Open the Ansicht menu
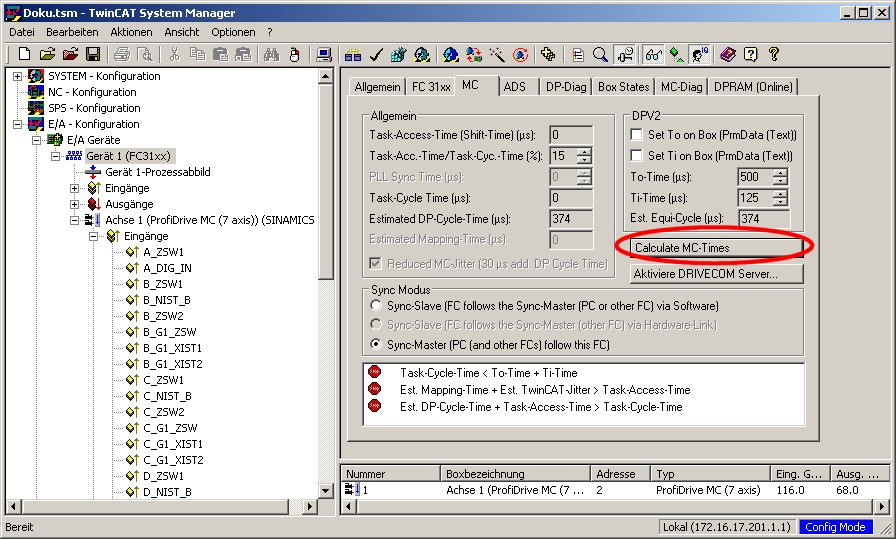896x539 pixels. (x=182, y=32)
